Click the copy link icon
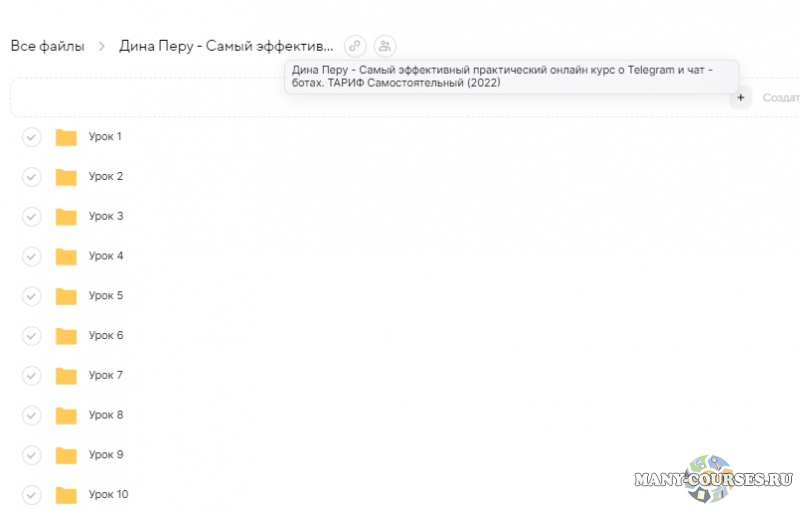800x511 pixels. 355,46
